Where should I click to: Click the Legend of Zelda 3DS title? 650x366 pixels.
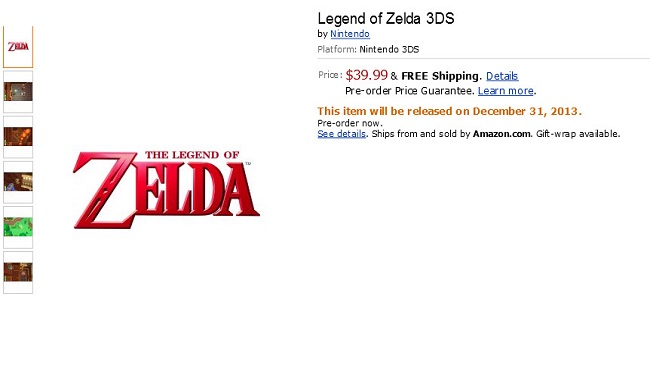click(x=386, y=18)
